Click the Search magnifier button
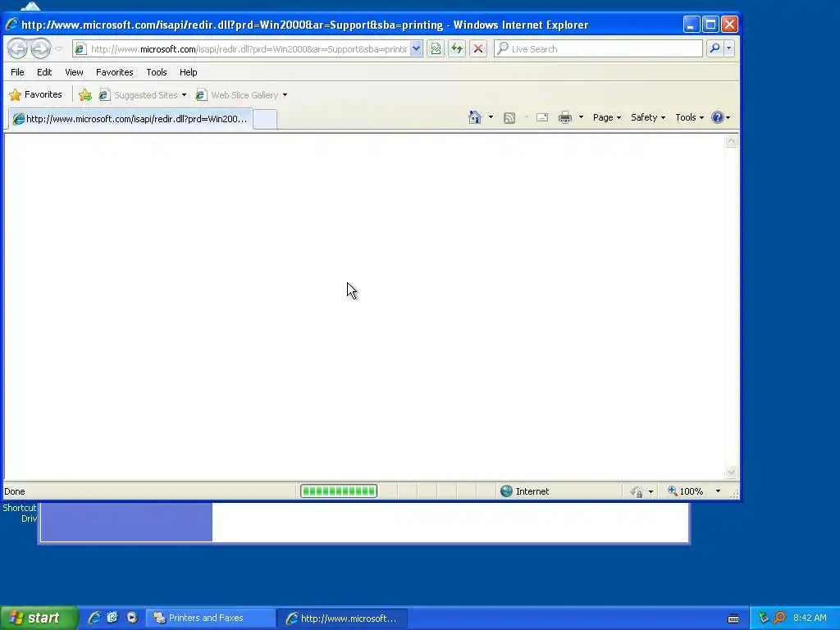 pos(714,48)
